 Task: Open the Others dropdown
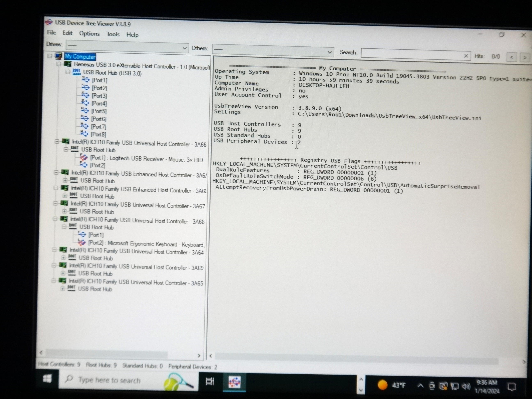tap(273, 50)
